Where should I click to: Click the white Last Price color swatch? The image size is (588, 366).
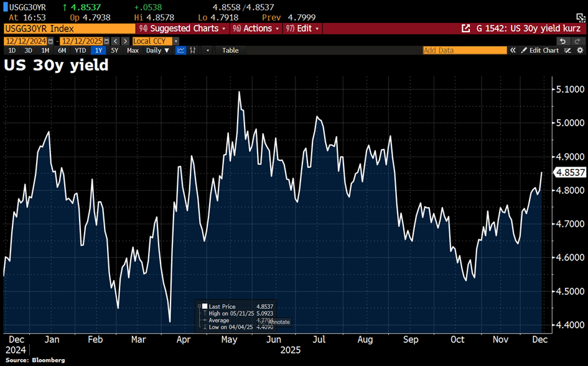(204, 306)
